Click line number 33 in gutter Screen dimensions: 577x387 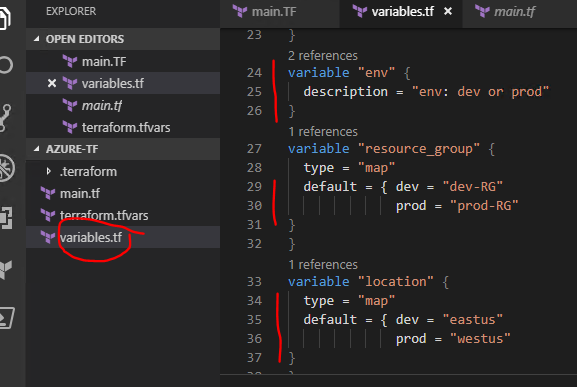(254, 282)
